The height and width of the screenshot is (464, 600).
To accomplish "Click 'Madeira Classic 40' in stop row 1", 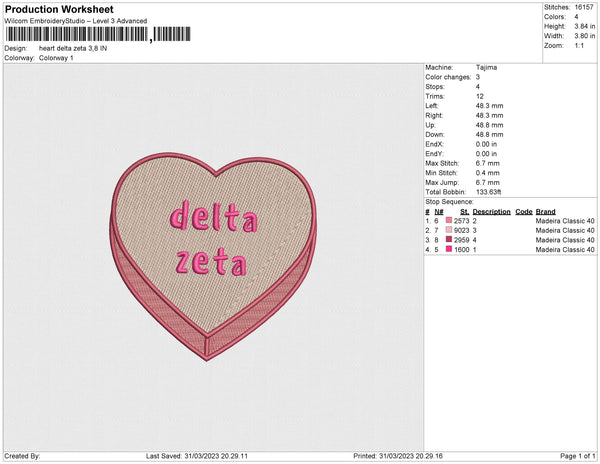I will pos(565,221).
